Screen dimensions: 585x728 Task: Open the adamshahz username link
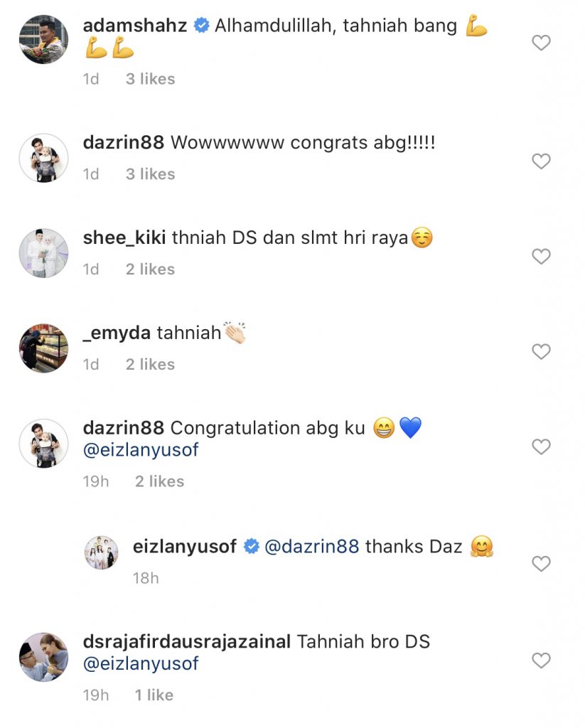(135, 25)
